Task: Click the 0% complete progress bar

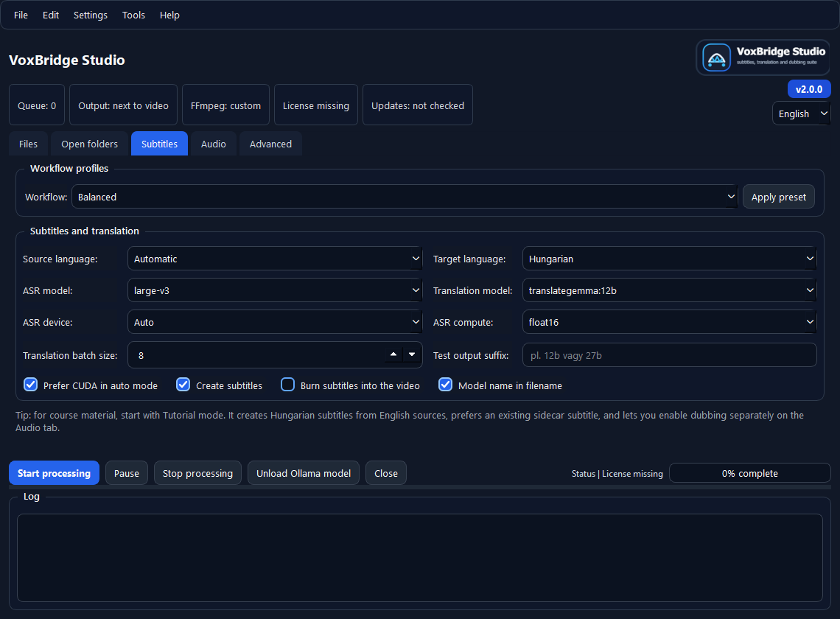Action: click(749, 472)
